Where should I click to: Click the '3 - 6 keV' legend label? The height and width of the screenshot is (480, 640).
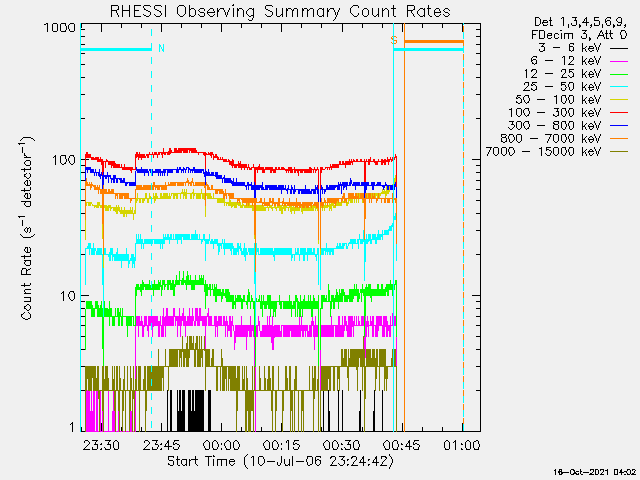[x=569, y=48]
